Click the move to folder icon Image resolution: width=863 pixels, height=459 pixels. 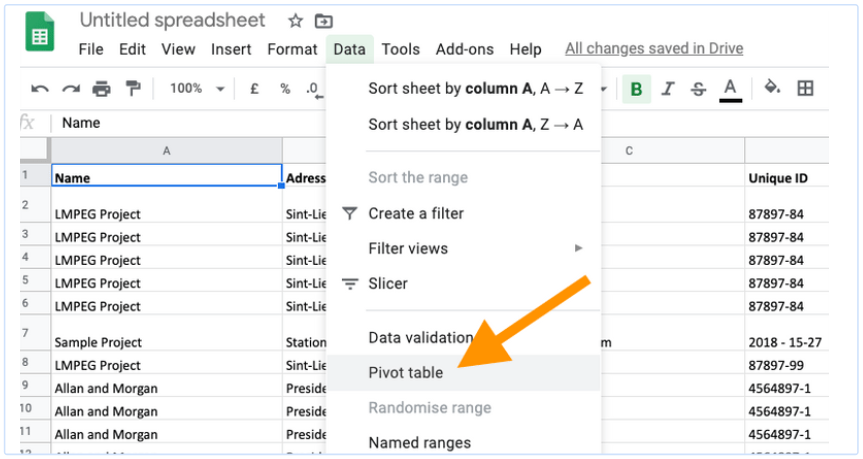[323, 21]
